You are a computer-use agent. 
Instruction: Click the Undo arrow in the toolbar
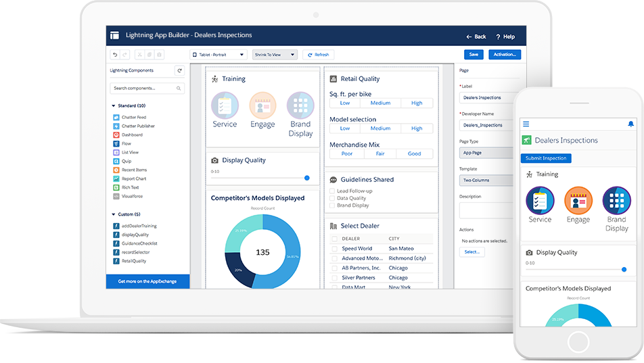[x=115, y=55]
